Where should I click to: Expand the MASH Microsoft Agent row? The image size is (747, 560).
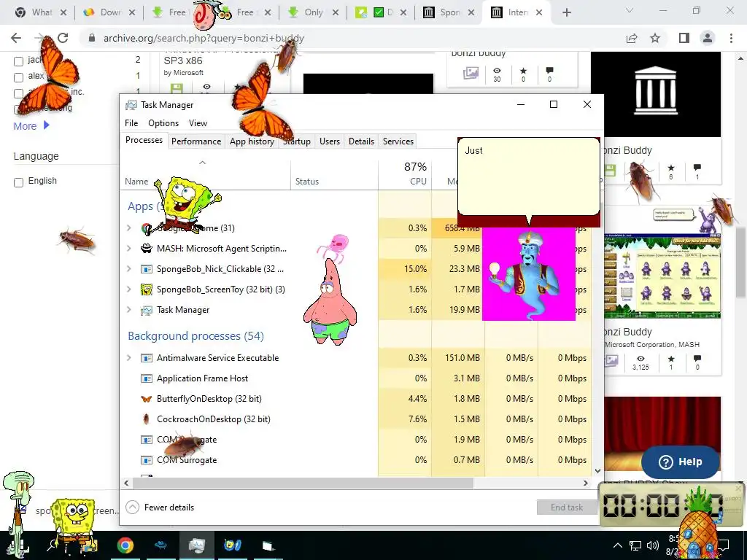[128, 249]
